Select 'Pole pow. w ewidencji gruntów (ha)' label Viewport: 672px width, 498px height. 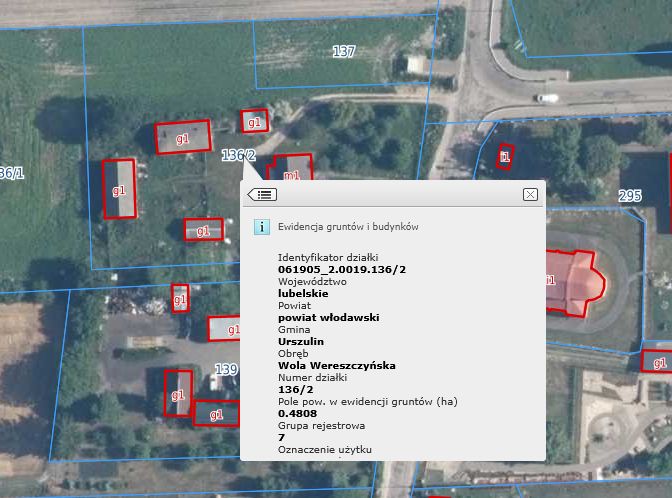point(368,402)
